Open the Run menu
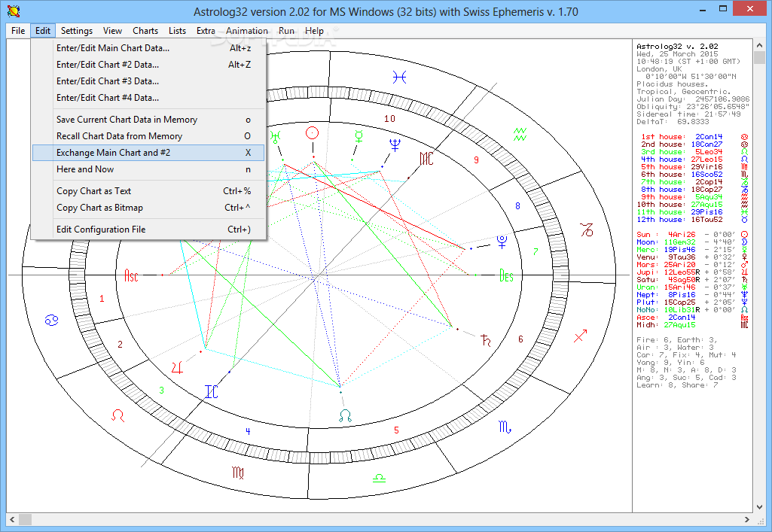Viewport: 772px width, 532px height. (x=286, y=31)
